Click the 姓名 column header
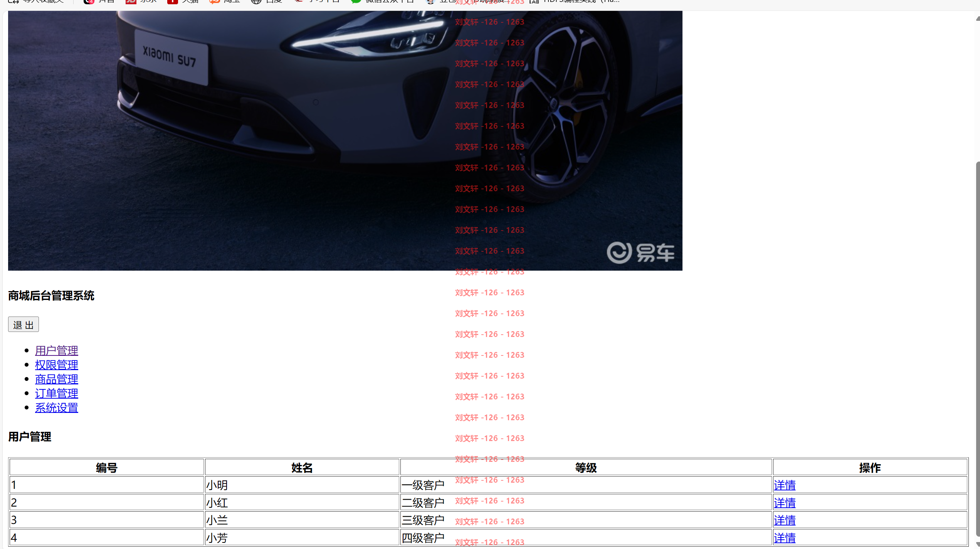 pyautogui.click(x=302, y=467)
